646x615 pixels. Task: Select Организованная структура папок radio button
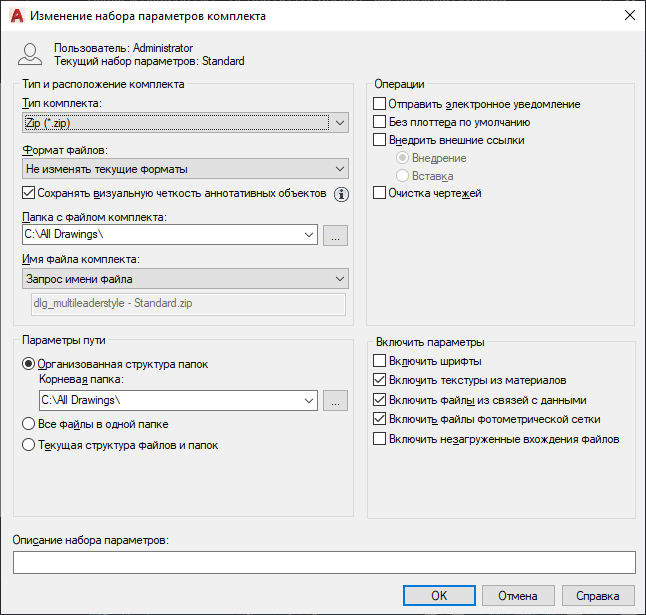coord(28,364)
